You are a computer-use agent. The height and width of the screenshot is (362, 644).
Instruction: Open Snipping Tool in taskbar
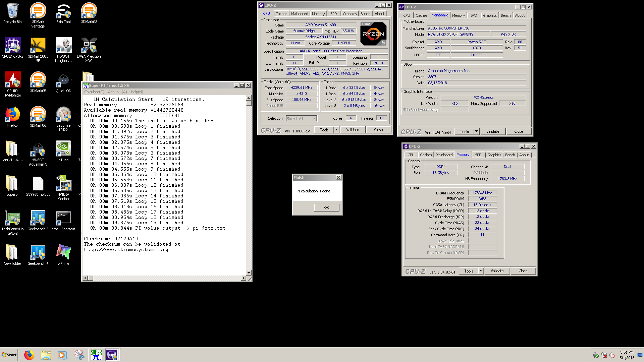(79, 355)
